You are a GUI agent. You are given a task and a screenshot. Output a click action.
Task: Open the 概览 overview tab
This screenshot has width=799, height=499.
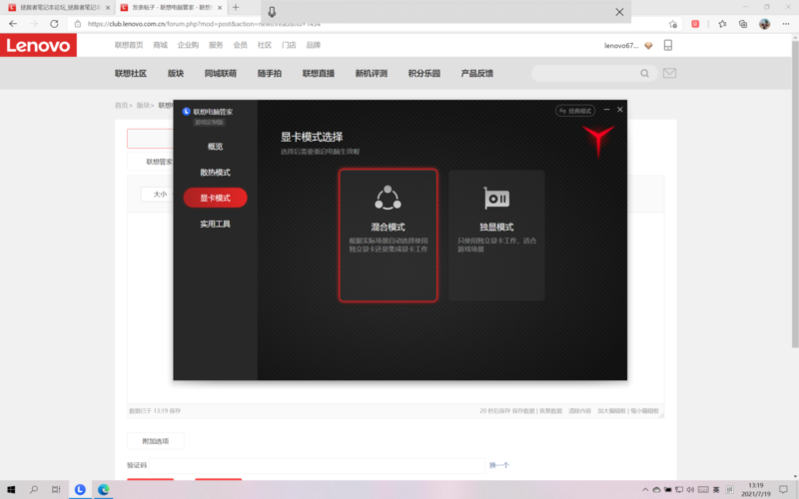click(215, 147)
